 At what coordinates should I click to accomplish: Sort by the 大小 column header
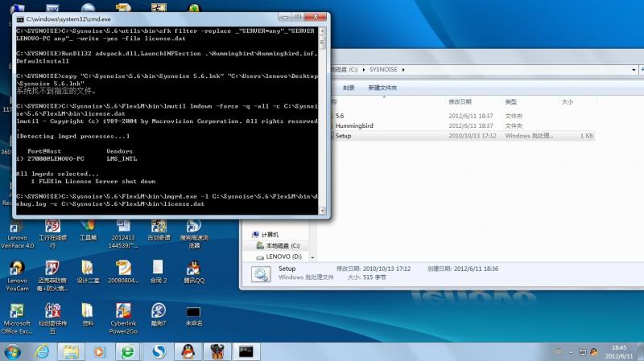pyautogui.click(x=568, y=102)
